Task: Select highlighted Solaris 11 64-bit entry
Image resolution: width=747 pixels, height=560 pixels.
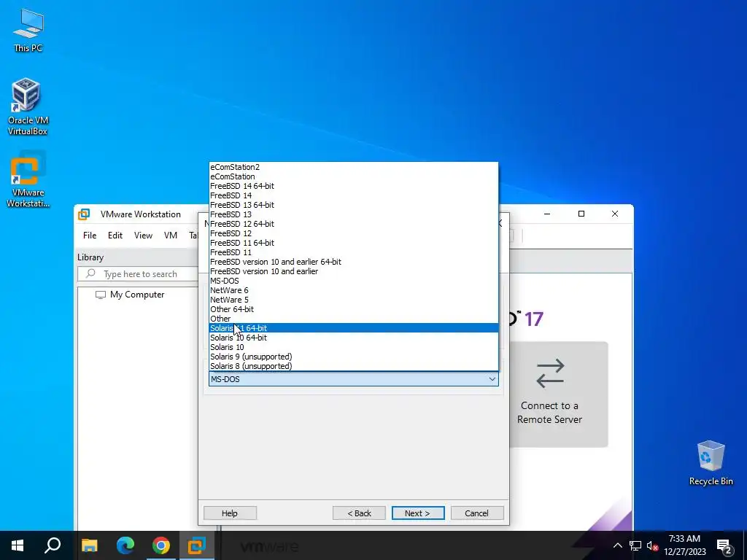Action: [x=354, y=328]
